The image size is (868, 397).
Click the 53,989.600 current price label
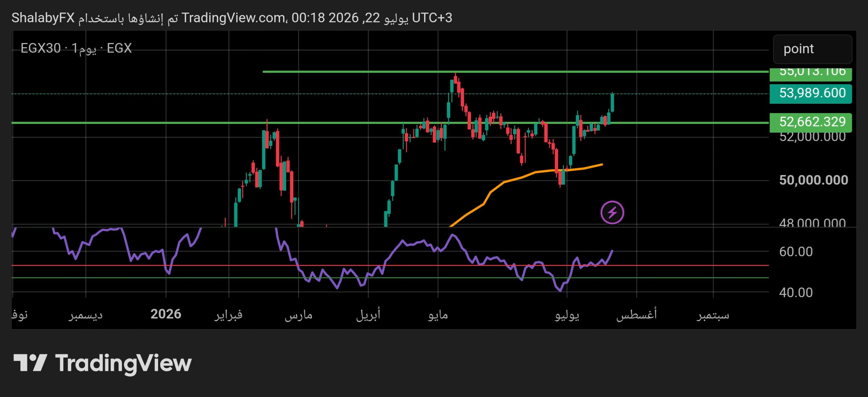pos(811,93)
